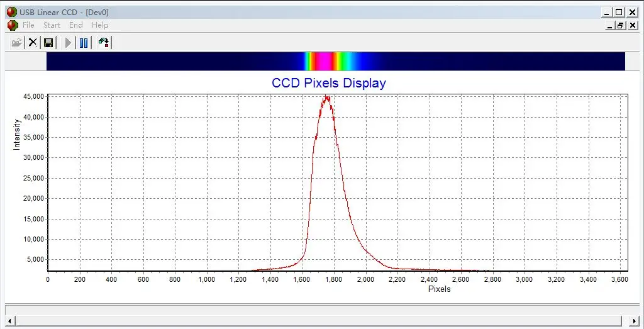644x329 pixels.
Task: Open a file with the folder icon
Action: [17, 43]
